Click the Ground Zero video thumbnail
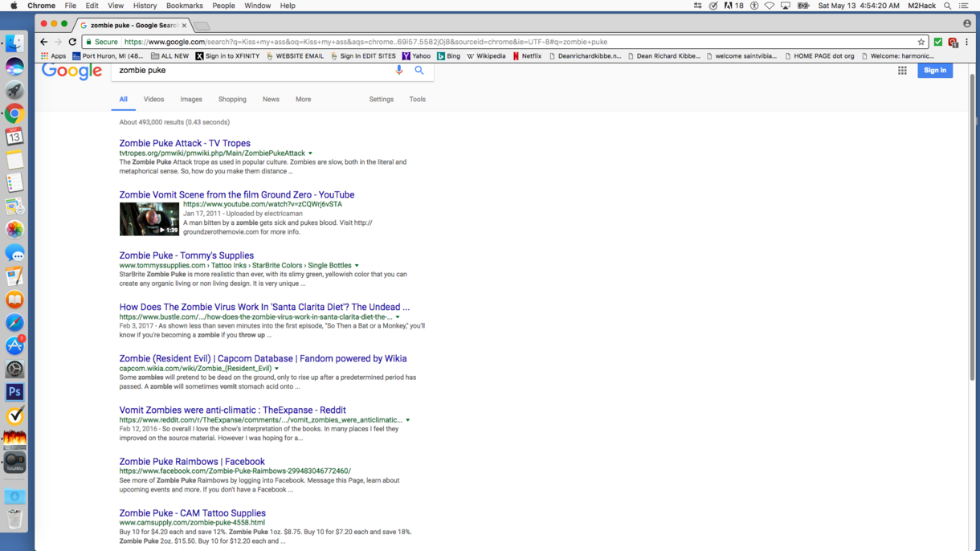 coord(149,219)
